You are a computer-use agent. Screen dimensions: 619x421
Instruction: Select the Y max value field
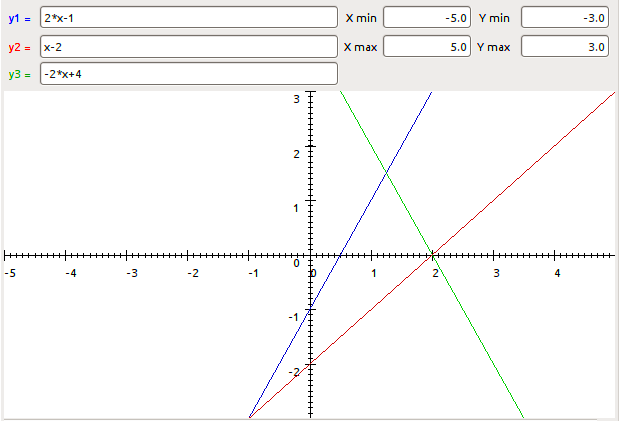[x=565, y=47]
